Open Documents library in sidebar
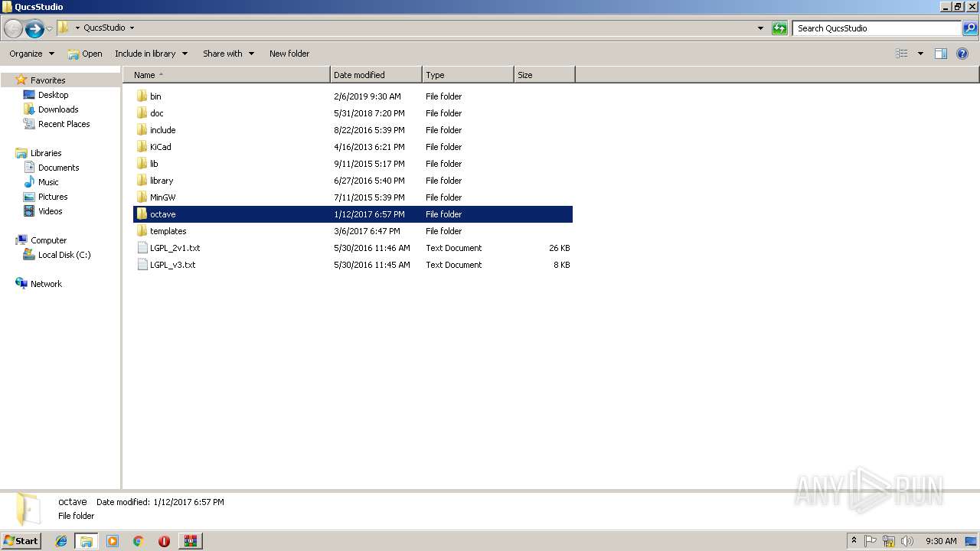980x551 pixels. pyautogui.click(x=58, y=168)
